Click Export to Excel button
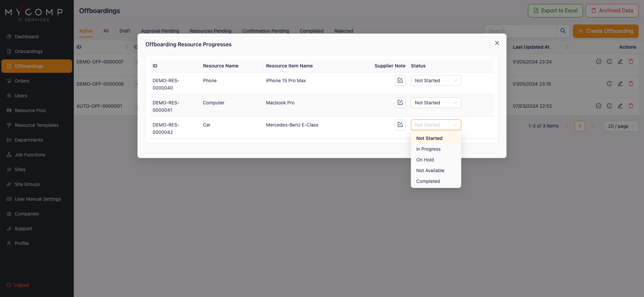 [x=555, y=11]
